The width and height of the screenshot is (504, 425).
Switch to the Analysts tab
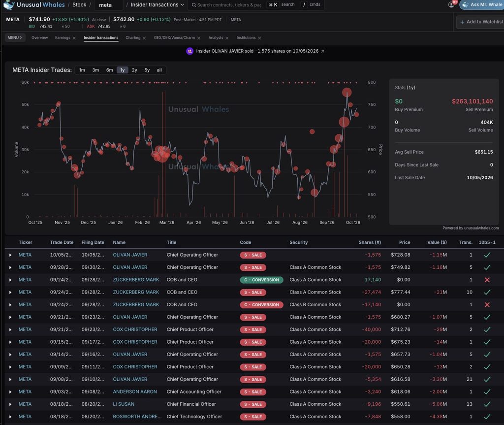pyautogui.click(x=216, y=37)
